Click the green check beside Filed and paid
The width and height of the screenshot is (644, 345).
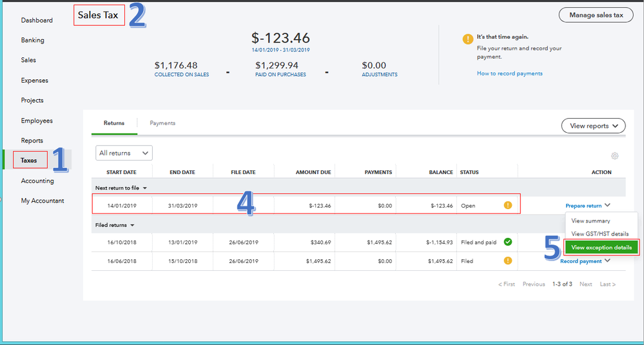(x=508, y=242)
